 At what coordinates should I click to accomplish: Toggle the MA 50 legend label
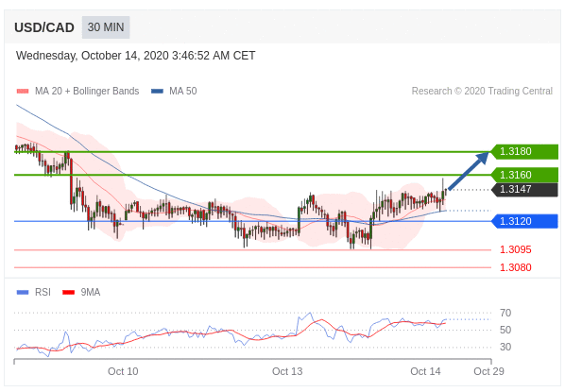(183, 91)
